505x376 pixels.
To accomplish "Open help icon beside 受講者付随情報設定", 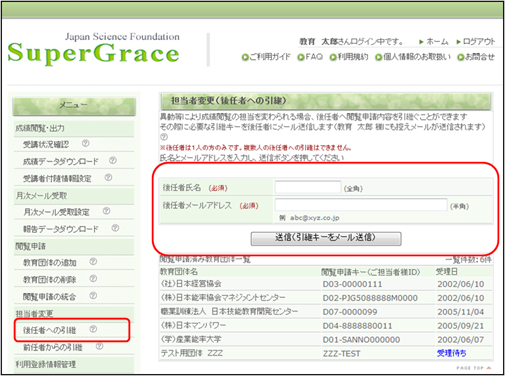I will 108,177.
